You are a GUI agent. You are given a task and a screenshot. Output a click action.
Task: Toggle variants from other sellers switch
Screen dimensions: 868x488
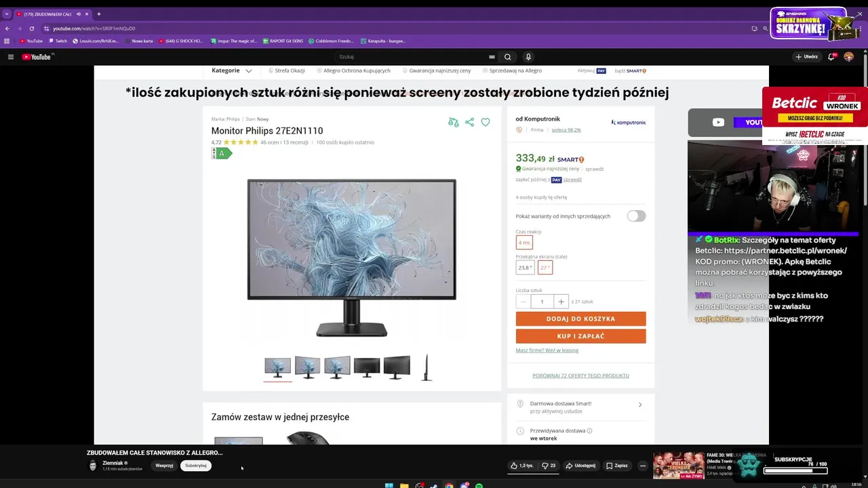(x=636, y=216)
